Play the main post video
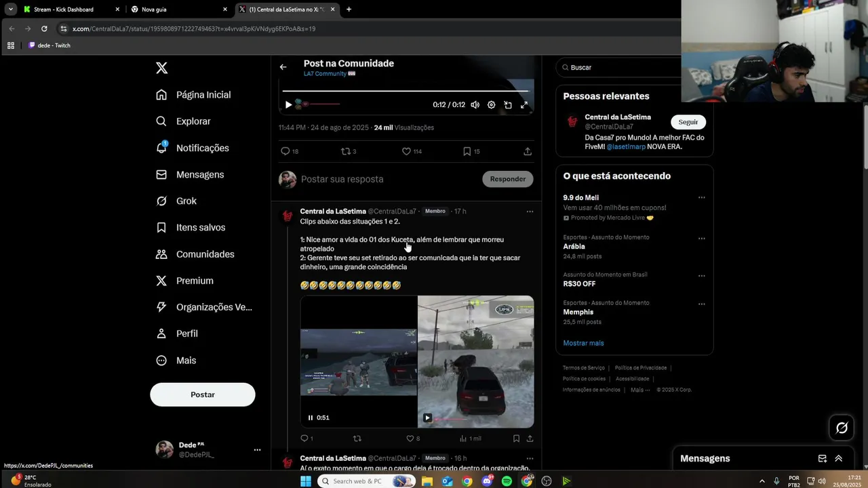Image resolution: width=868 pixels, height=488 pixels. point(288,105)
